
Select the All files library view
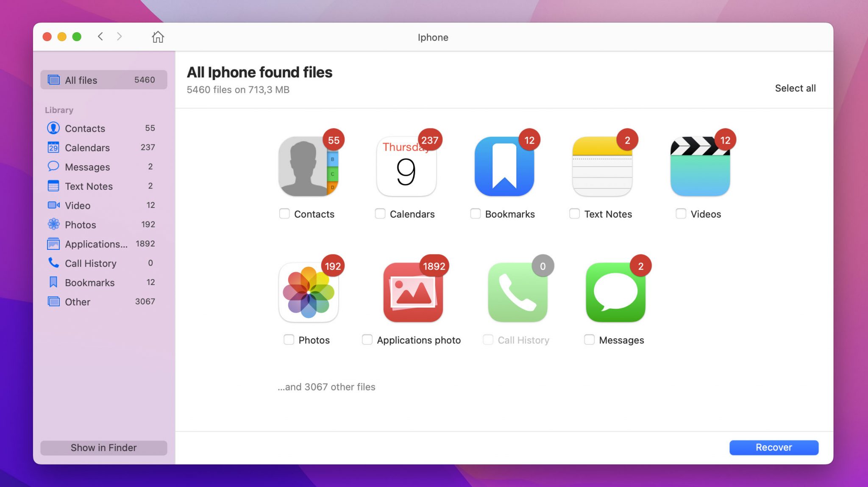click(x=104, y=79)
